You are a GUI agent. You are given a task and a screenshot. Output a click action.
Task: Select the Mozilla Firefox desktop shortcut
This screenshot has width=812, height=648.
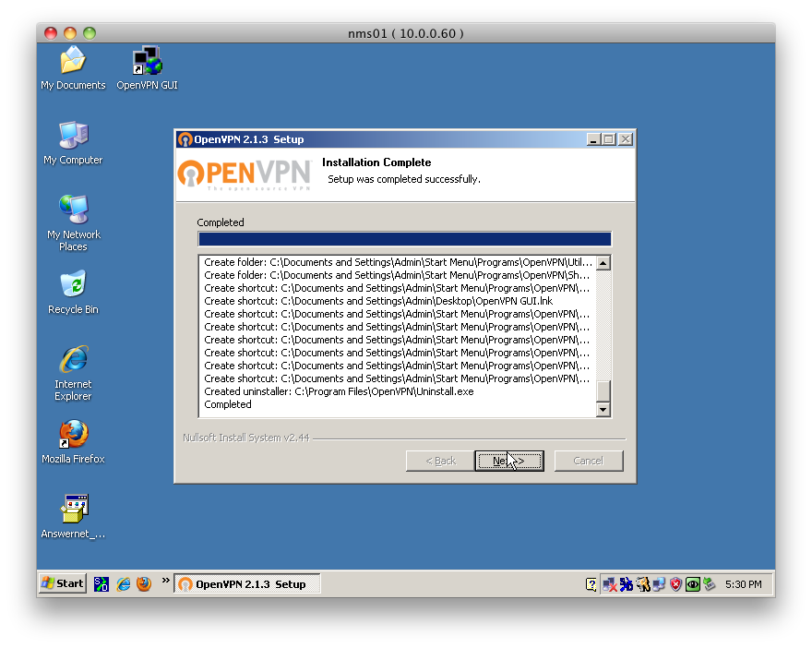[x=73, y=442]
